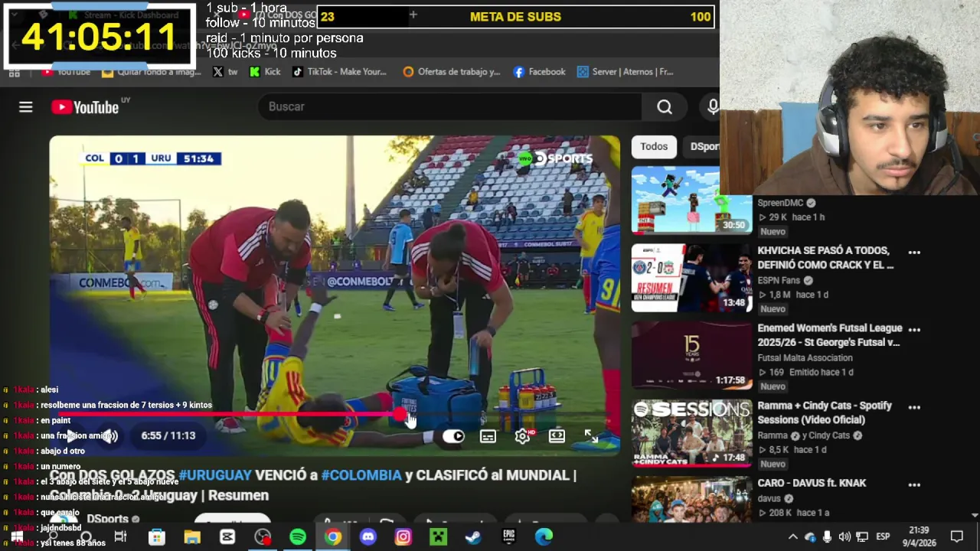Viewport: 980px width, 551px height.
Task: Open the 21:39 clock and date
Action: (920, 536)
